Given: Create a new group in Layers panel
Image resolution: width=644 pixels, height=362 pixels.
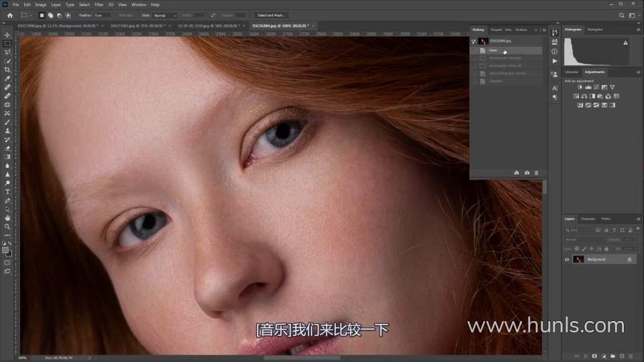Looking at the screenshot, I should click(x=612, y=356).
